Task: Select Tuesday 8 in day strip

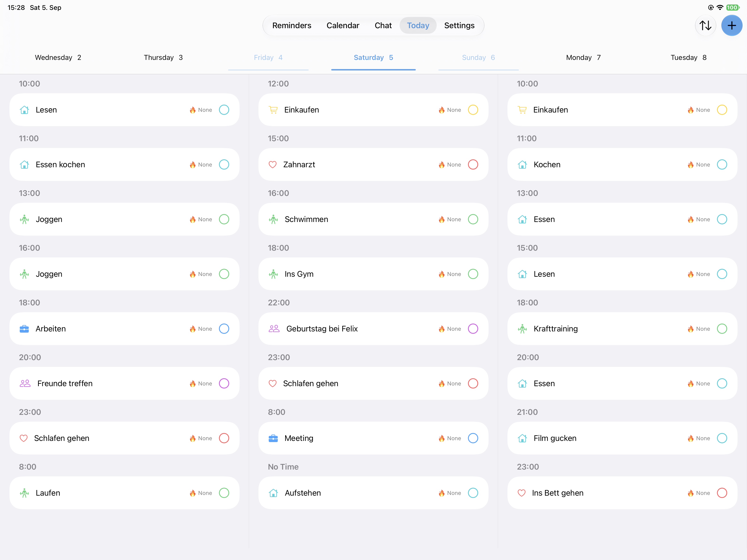Action: click(x=688, y=57)
